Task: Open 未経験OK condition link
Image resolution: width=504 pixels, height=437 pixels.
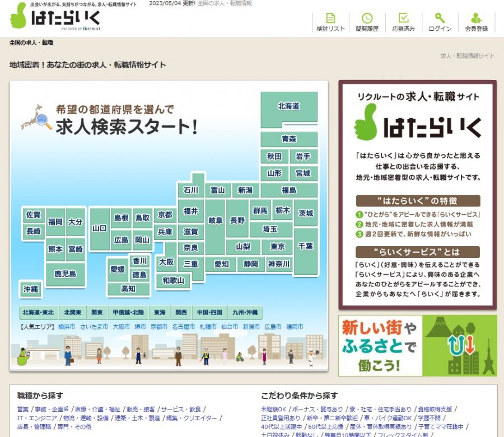Action: click(x=273, y=409)
